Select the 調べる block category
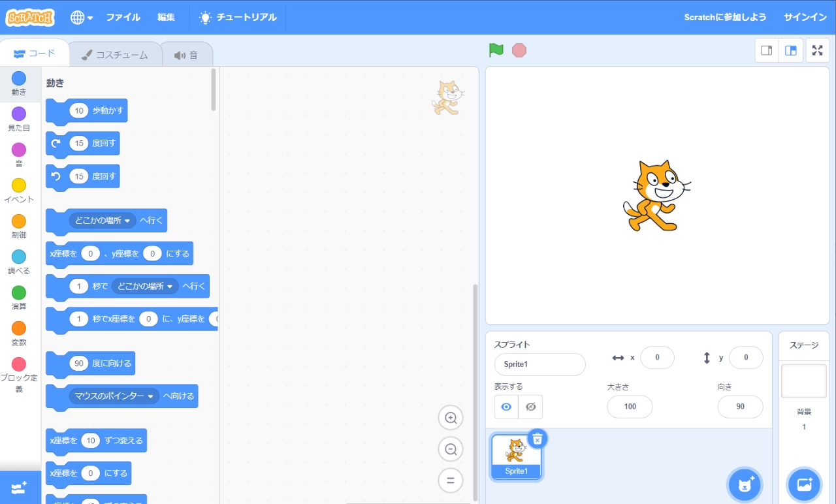Viewport: 836px width, 504px height. (19, 262)
